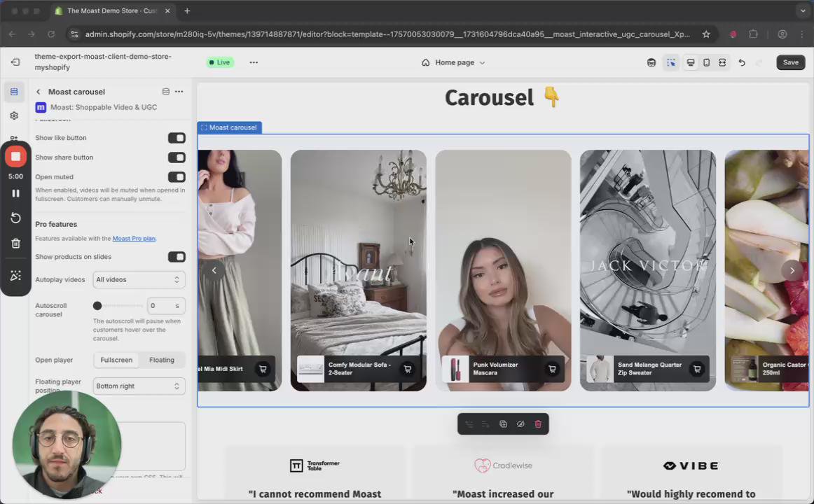This screenshot has width=814, height=504.
Task: Slide carousel to previous item
Action: pyautogui.click(x=214, y=270)
